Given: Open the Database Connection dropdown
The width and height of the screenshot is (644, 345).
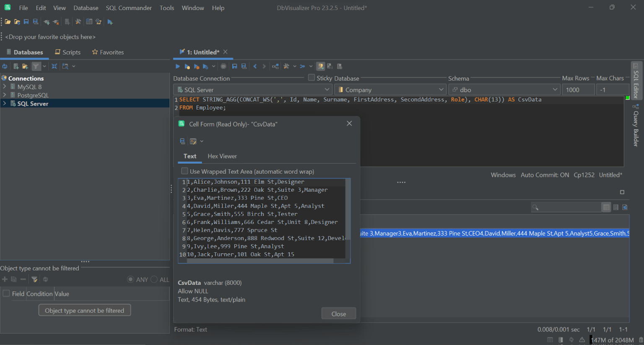Looking at the screenshot, I should click(x=327, y=89).
